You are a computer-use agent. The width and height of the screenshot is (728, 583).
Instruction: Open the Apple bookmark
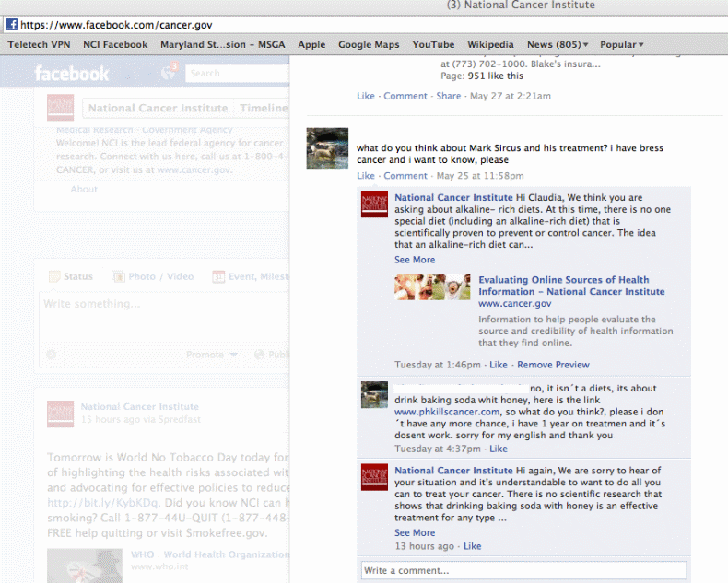[311, 44]
